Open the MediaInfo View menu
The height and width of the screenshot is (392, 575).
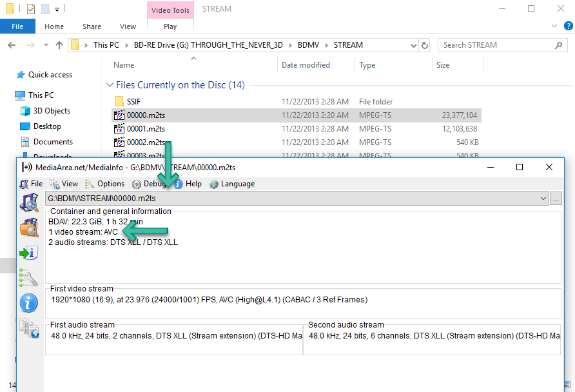coord(64,184)
